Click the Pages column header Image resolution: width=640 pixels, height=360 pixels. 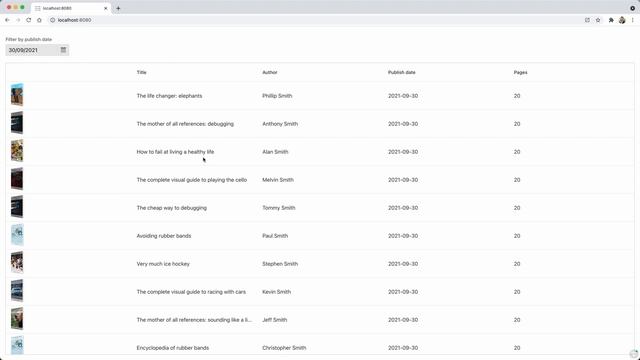tap(520, 72)
